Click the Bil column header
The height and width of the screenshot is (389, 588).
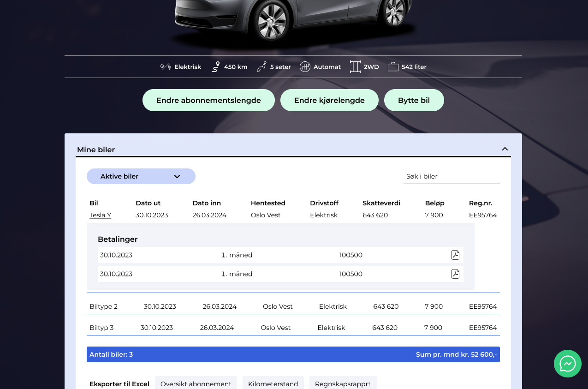tap(94, 203)
